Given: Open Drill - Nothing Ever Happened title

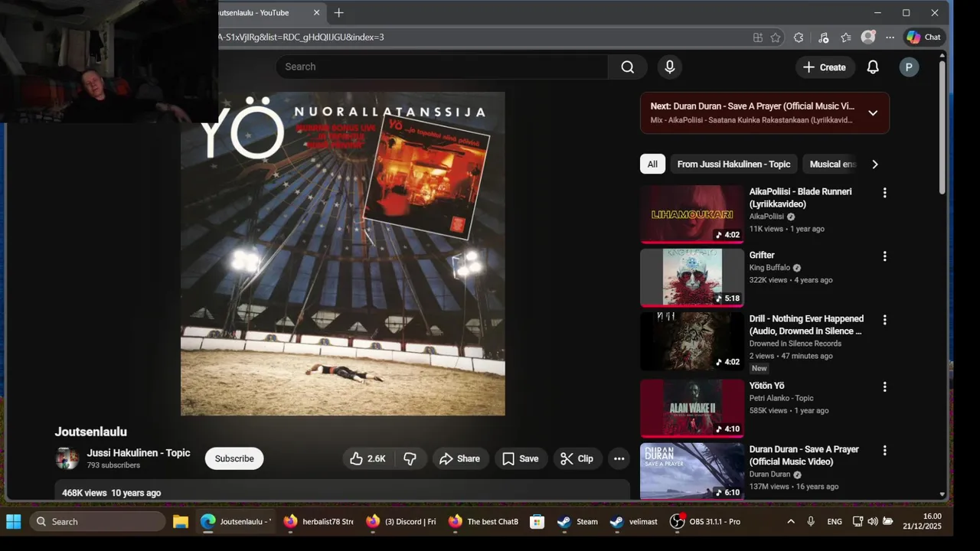Looking at the screenshot, I should pos(806,325).
